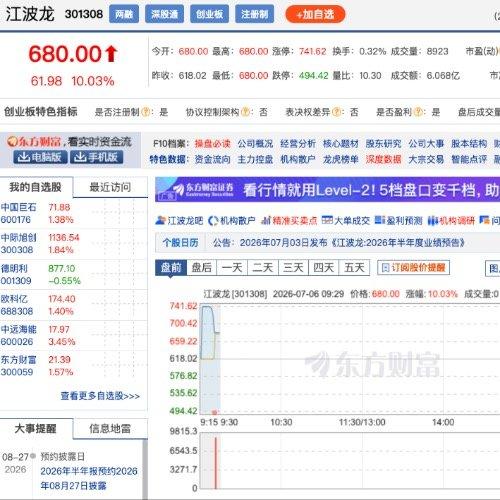Switch to 大事提醒 tab
The height and width of the screenshot is (500, 500).
(x=36, y=428)
